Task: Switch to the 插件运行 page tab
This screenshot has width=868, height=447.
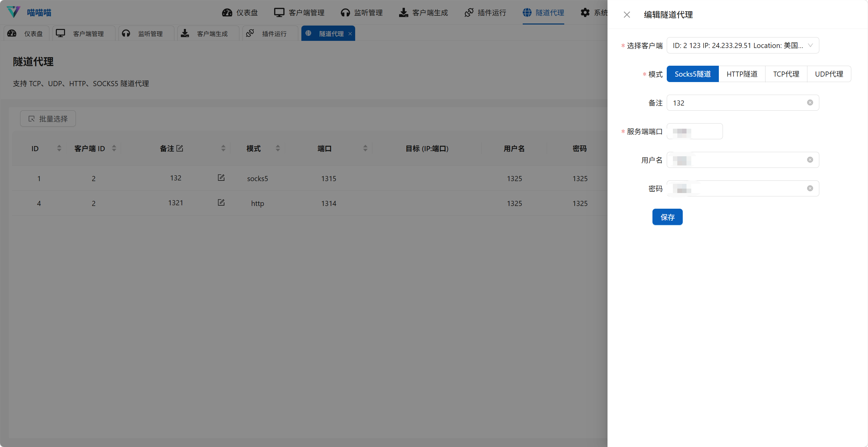Action: (x=270, y=33)
